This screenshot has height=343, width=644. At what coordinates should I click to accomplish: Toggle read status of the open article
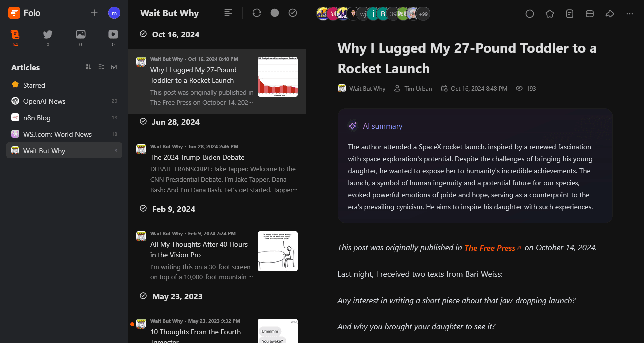530,14
